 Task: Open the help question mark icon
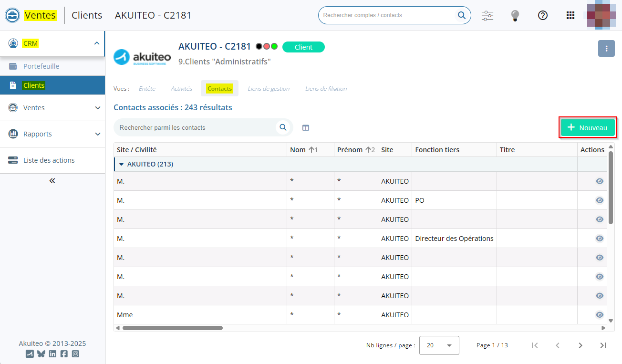[542, 15]
